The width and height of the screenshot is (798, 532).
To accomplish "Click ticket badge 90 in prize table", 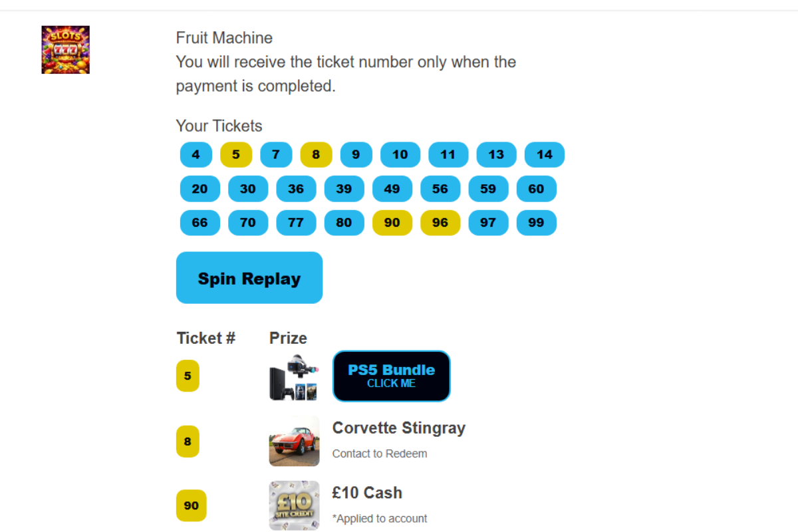I will tap(191, 505).
